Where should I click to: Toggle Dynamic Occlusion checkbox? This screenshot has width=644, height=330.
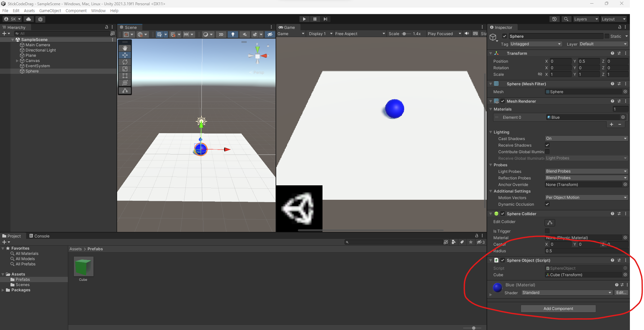point(547,204)
